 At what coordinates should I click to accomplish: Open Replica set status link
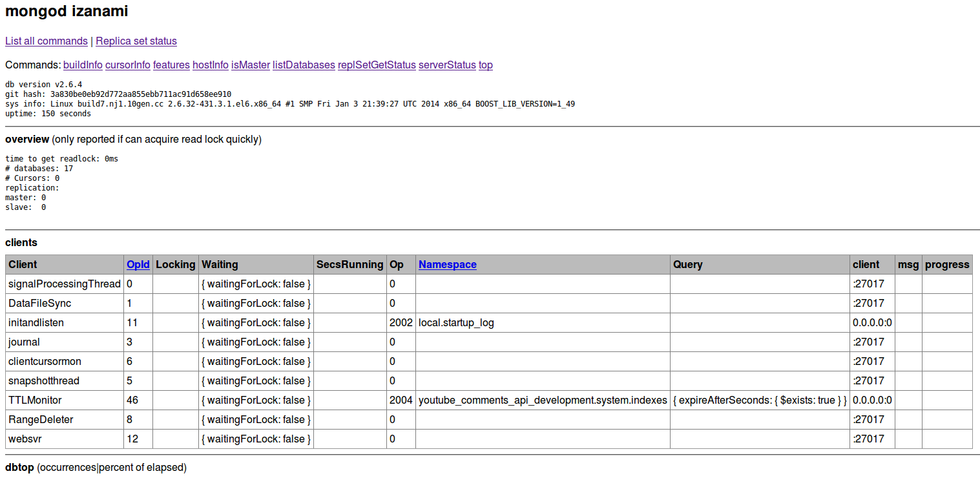(136, 41)
